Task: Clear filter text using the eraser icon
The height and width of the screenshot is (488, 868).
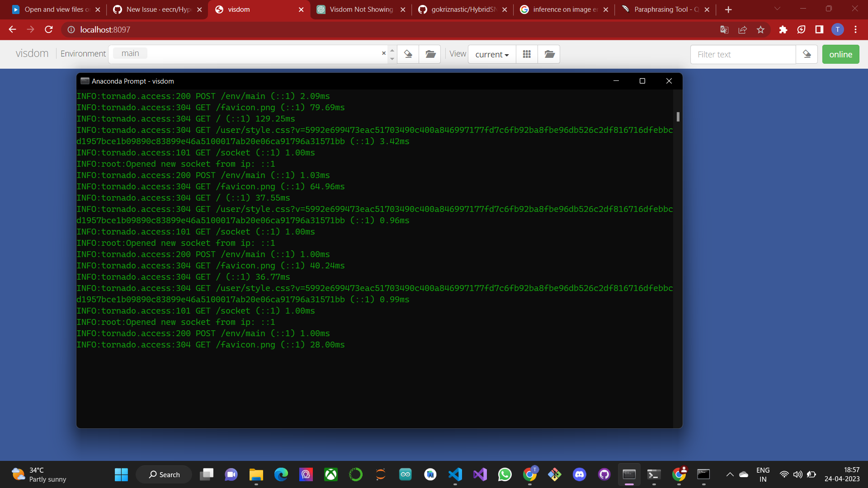Action: (807, 54)
